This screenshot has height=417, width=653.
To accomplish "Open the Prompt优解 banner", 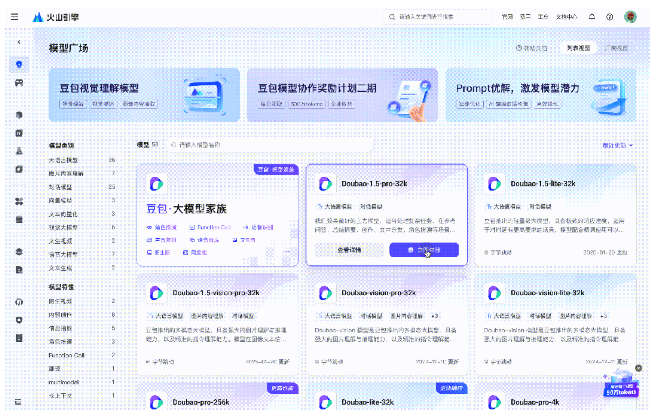I will pos(541,95).
